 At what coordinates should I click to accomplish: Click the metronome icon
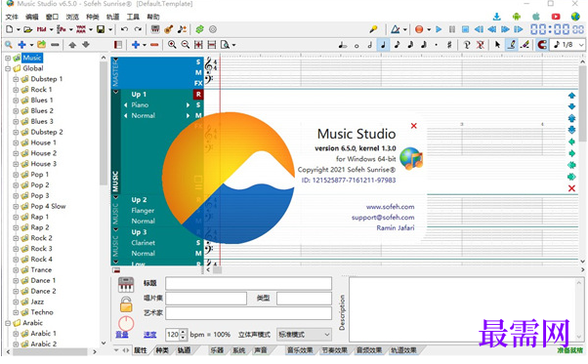click(x=396, y=29)
